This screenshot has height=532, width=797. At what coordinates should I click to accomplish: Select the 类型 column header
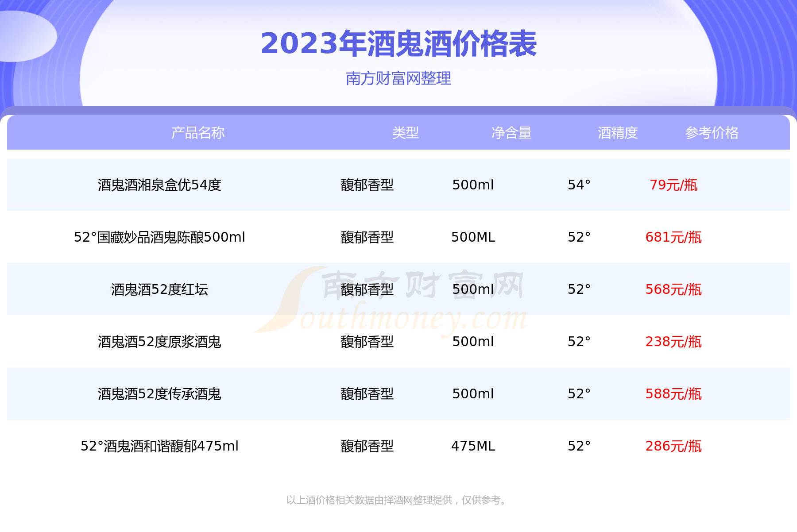[405, 133]
